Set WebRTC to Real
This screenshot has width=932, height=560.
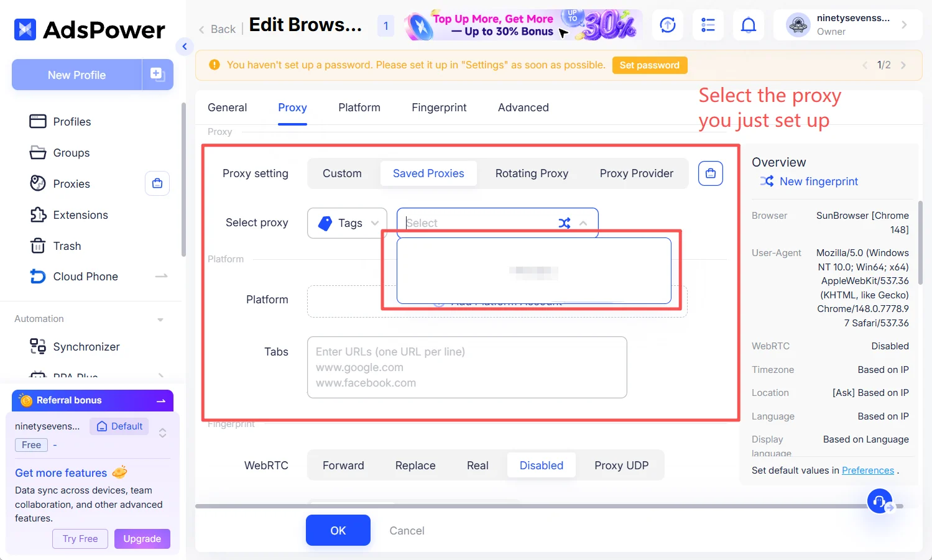(x=478, y=466)
